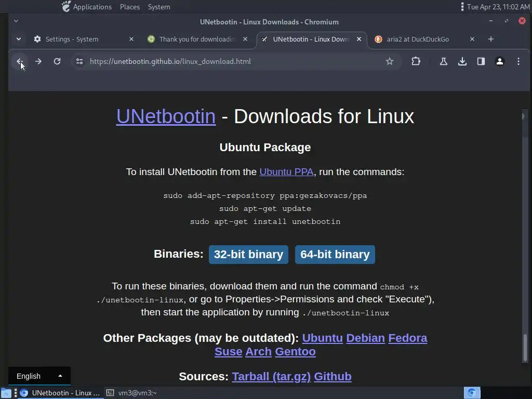532x399 pixels.
Task: Click the page vertical scrollbar thumb
Action: (x=525, y=348)
